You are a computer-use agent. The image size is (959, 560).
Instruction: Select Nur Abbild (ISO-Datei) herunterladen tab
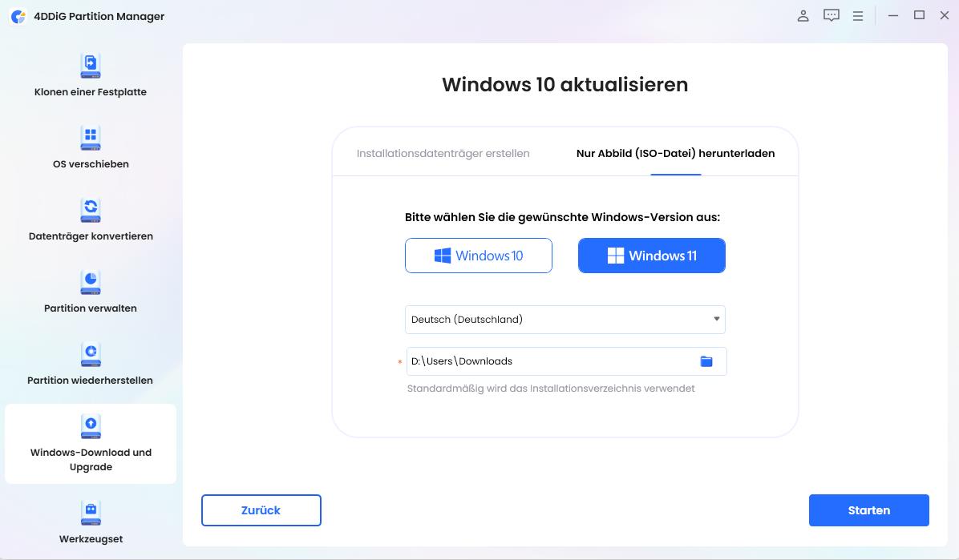[x=675, y=154]
